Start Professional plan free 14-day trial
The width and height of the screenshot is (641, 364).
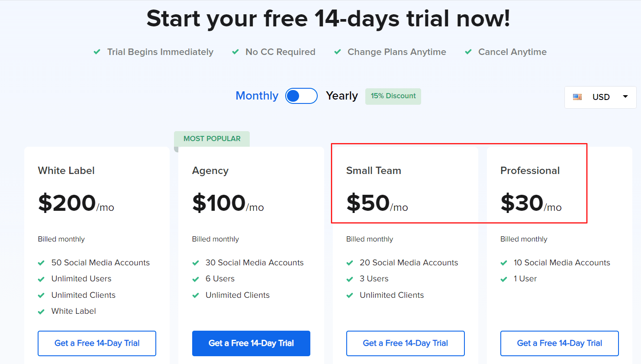click(559, 343)
